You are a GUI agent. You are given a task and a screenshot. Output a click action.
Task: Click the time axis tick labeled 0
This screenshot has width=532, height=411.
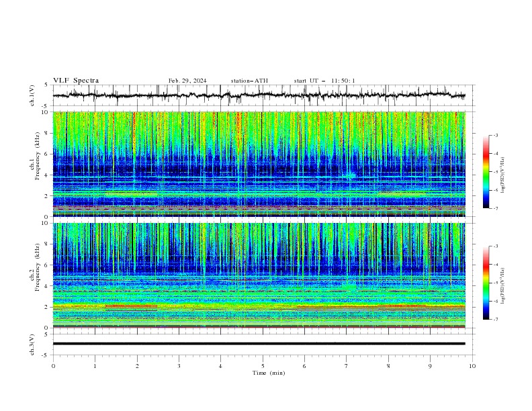click(x=53, y=366)
